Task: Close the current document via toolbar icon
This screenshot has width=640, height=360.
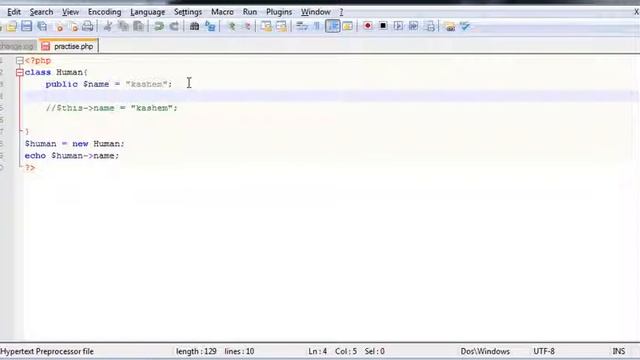Action: pos(59,27)
